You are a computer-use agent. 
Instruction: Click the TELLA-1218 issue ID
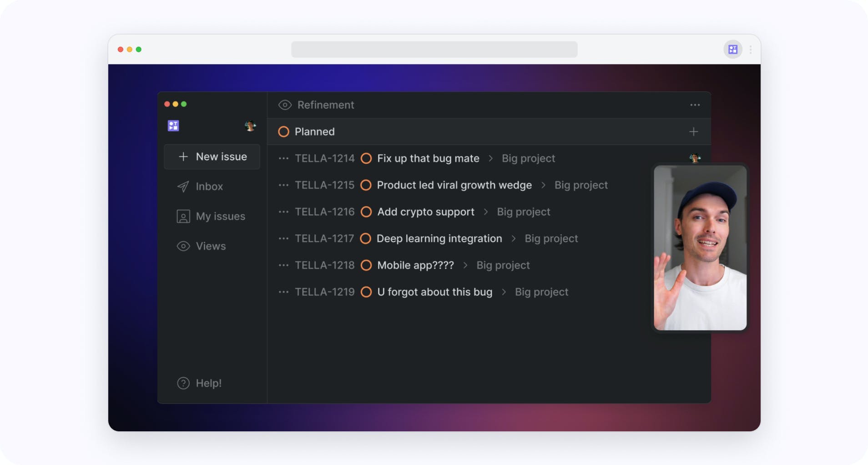(x=324, y=265)
